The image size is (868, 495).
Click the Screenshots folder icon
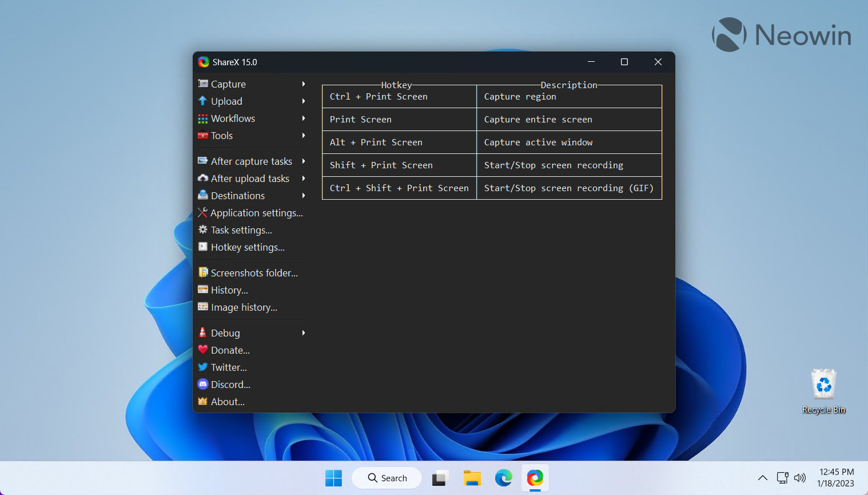pyautogui.click(x=202, y=272)
